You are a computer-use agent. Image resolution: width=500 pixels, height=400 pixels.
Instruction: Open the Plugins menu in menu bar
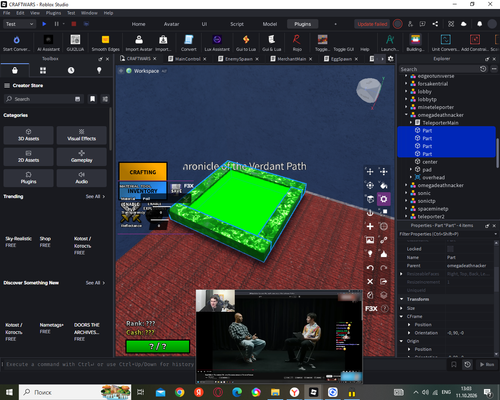[53, 13]
